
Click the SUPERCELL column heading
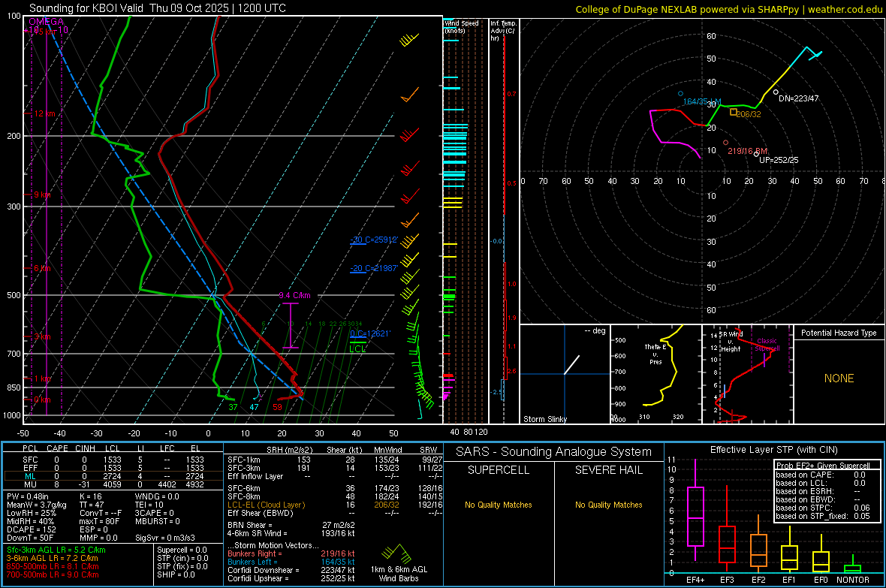point(499,470)
